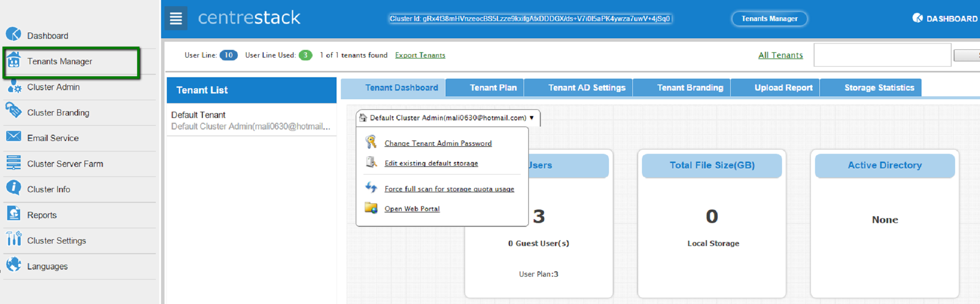Select Default Tenant in Tenant List
Viewport: 980px width, 304px height.
point(251,120)
